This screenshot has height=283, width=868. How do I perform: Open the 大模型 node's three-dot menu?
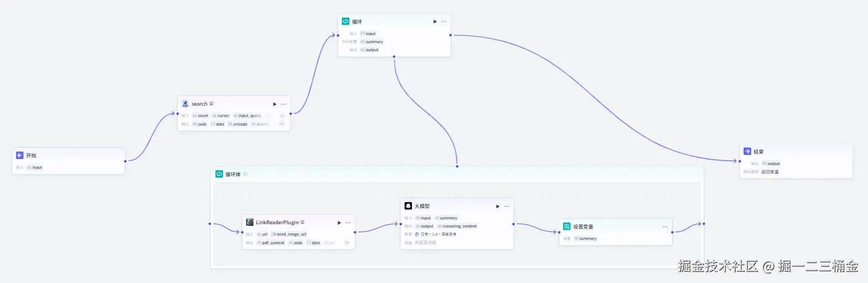pyautogui.click(x=507, y=206)
